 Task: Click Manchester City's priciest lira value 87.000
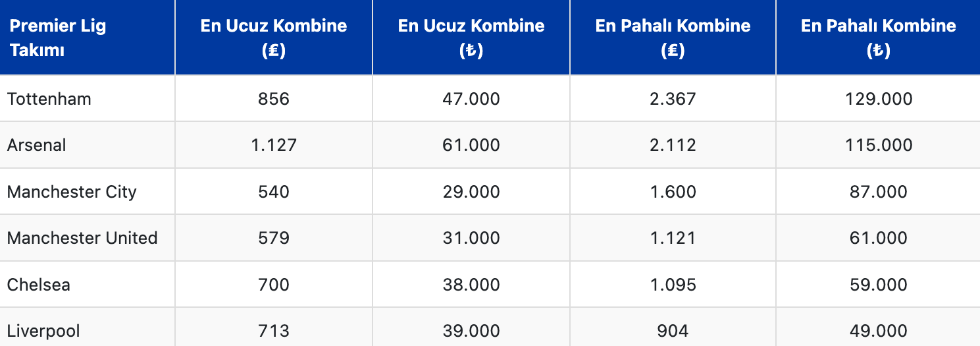click(x=879, y=192)
